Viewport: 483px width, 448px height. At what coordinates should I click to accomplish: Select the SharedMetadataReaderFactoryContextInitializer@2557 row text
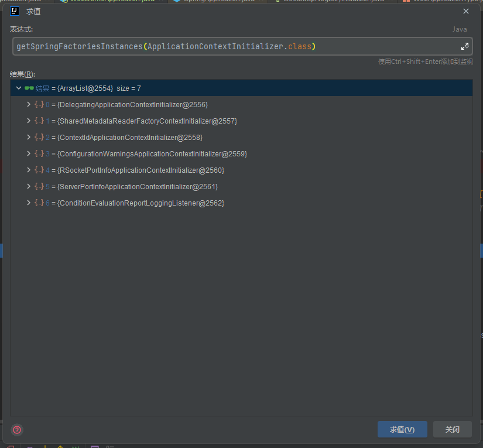point(147,121)
